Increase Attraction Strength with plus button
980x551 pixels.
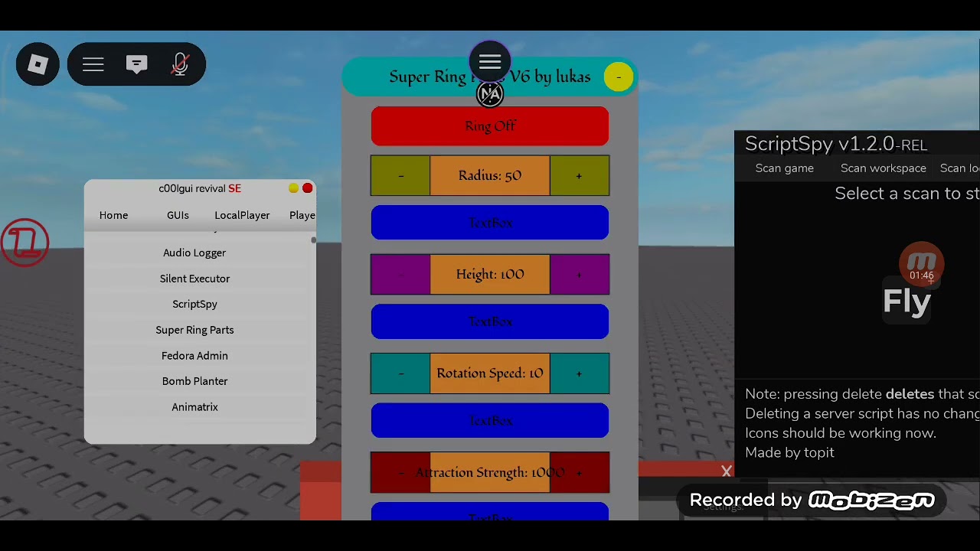[579, 473]
